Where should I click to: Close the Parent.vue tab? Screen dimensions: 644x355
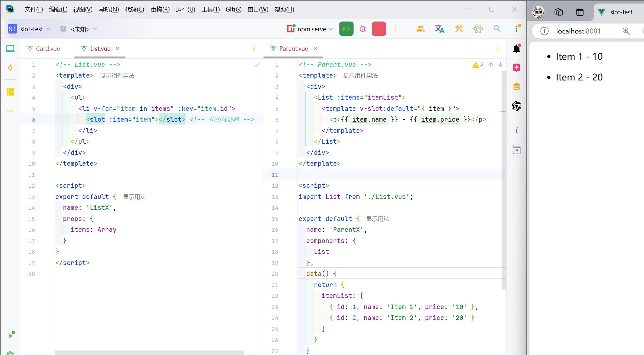[315, 49]
